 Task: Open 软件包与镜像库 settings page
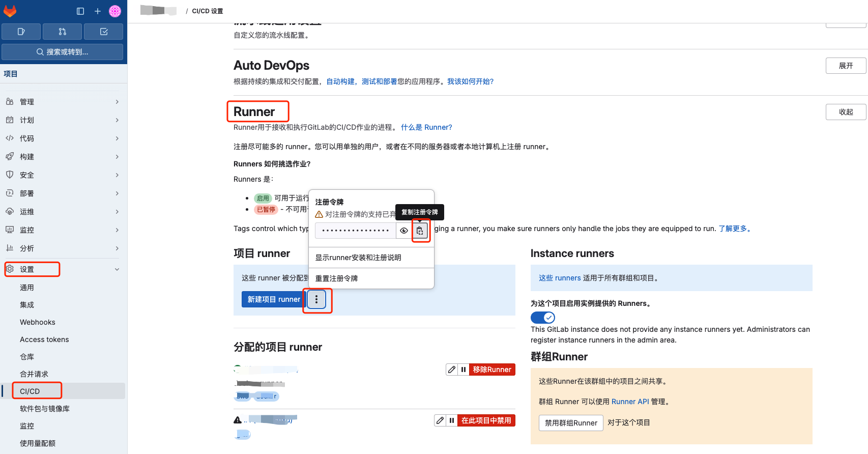pyautogui.click(x=64, y=409)
